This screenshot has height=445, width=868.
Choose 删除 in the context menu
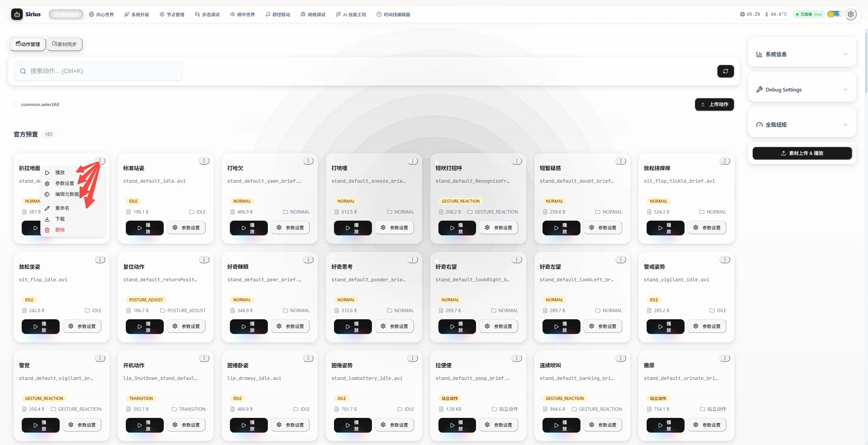point(73,230)
